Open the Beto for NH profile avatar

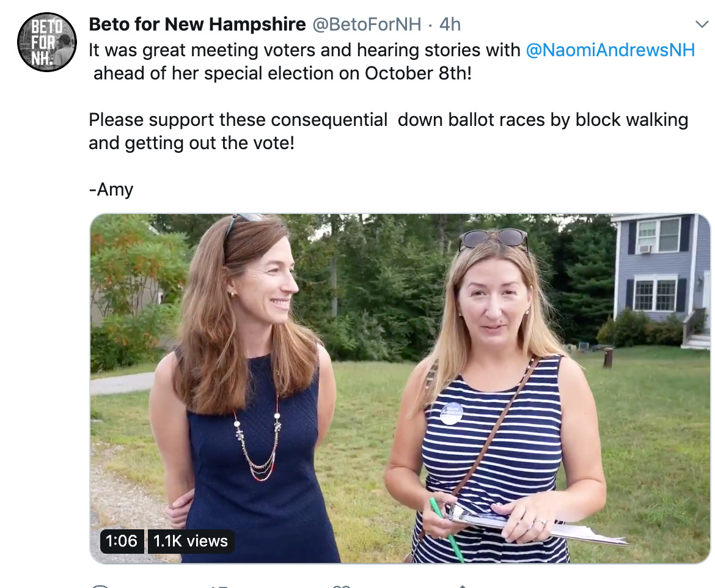46,42
